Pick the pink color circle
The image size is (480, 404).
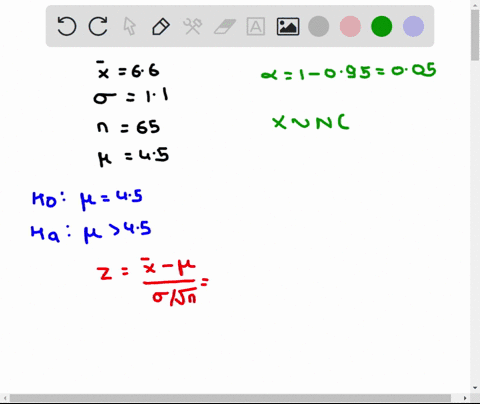point(350,26)
